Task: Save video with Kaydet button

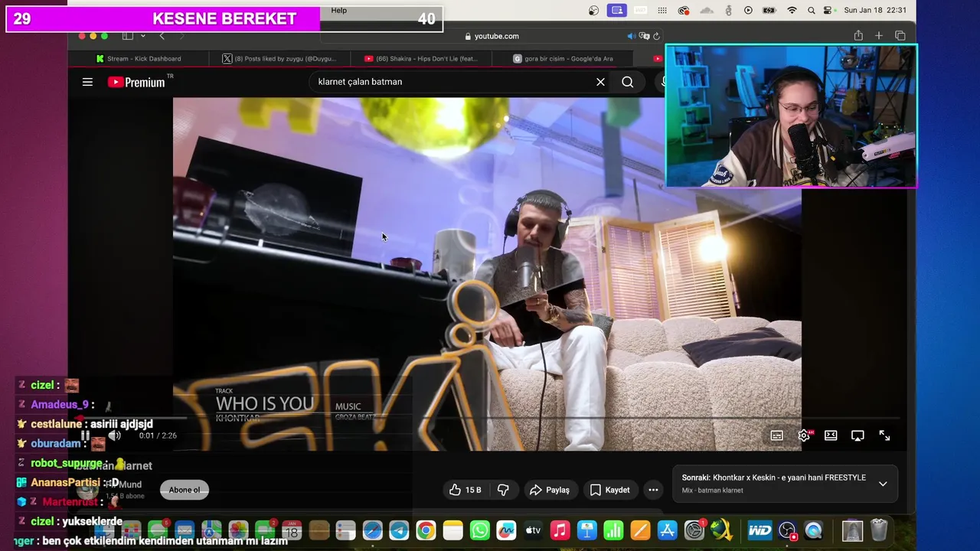Action: 609,490
